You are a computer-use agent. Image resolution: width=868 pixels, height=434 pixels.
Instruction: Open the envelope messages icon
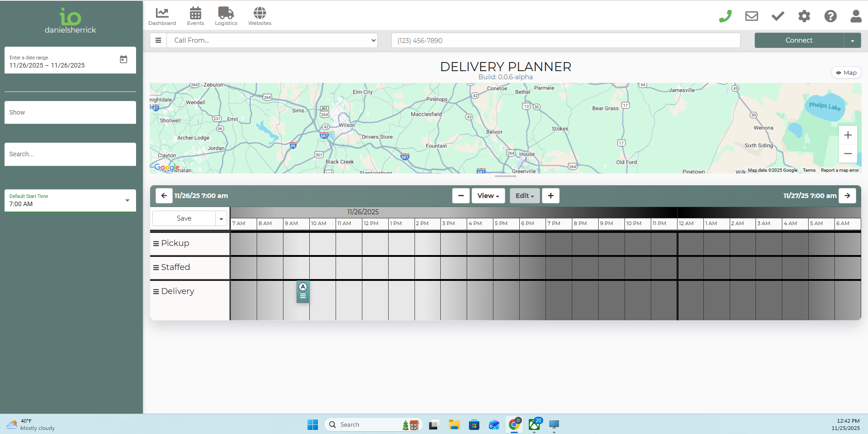(x=751, y=16)
